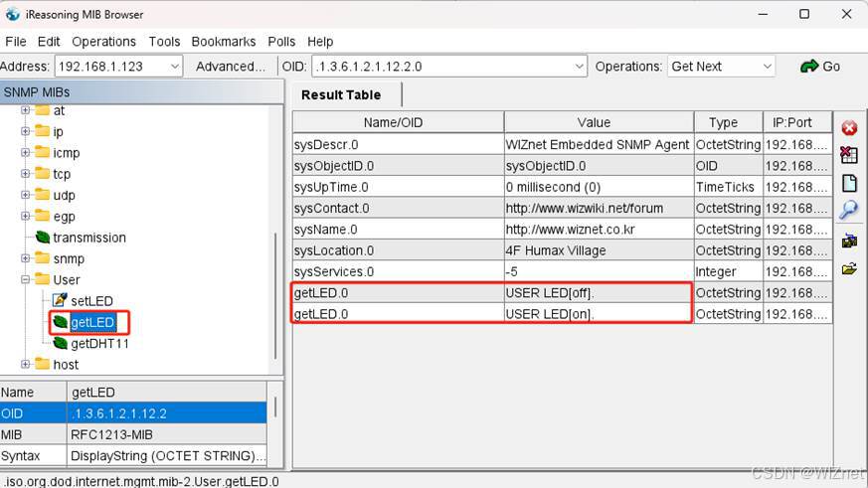Expand the at tree node
The image size is (868, 488).
pos(25,110)
